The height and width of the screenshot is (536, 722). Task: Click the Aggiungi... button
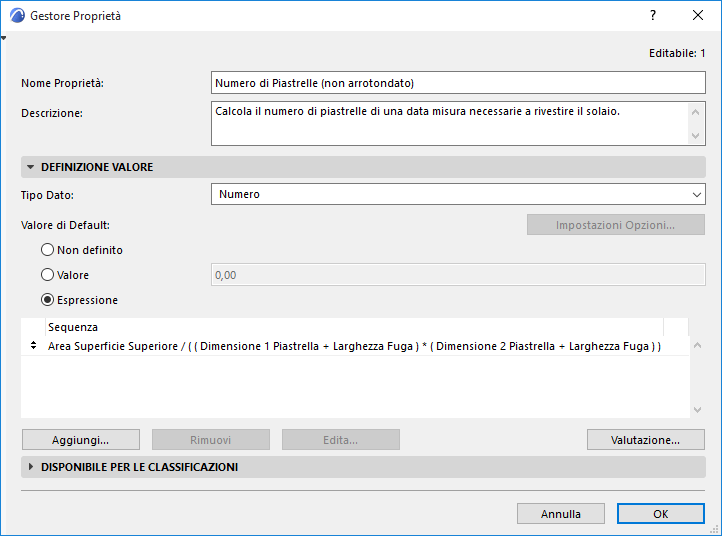click(81, 440)
